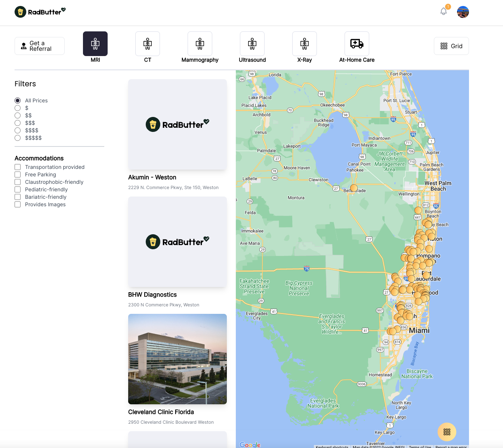Select All Prices radio option
The width and height of the screenshot is (503, 448).
point(18,101)
